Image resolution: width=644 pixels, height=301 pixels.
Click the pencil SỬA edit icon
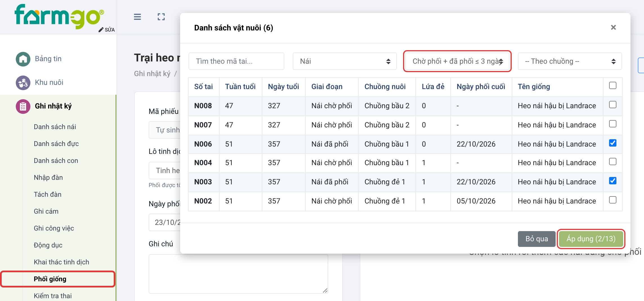pyautogui.click(x=101, y=30)
